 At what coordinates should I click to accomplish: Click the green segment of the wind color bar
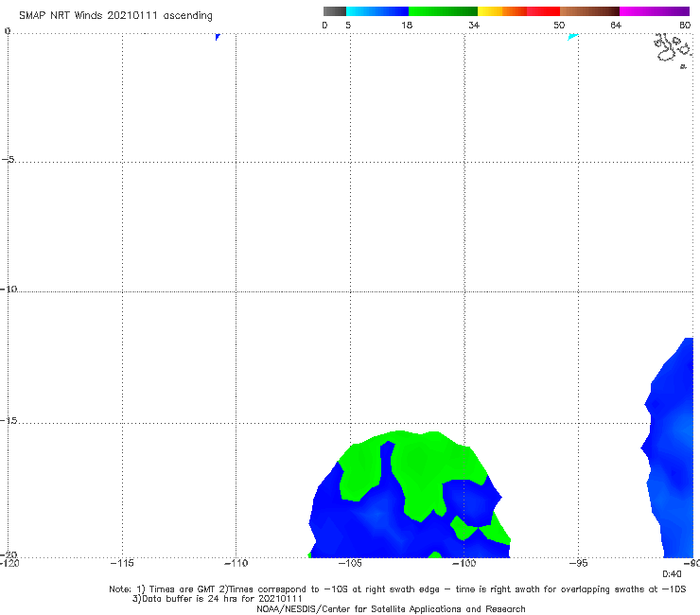[443, 11]
